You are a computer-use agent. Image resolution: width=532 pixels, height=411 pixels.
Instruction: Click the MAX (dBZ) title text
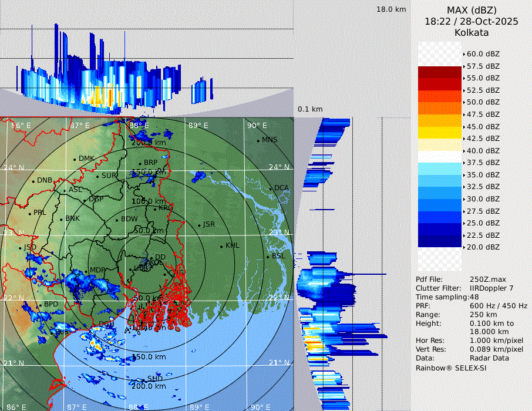tap(472, 10)
